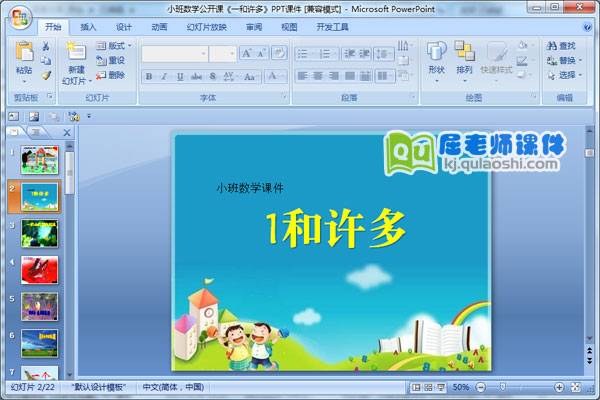
Task: Open the Design (设计) tab
Action: click(x=124, y=27)
